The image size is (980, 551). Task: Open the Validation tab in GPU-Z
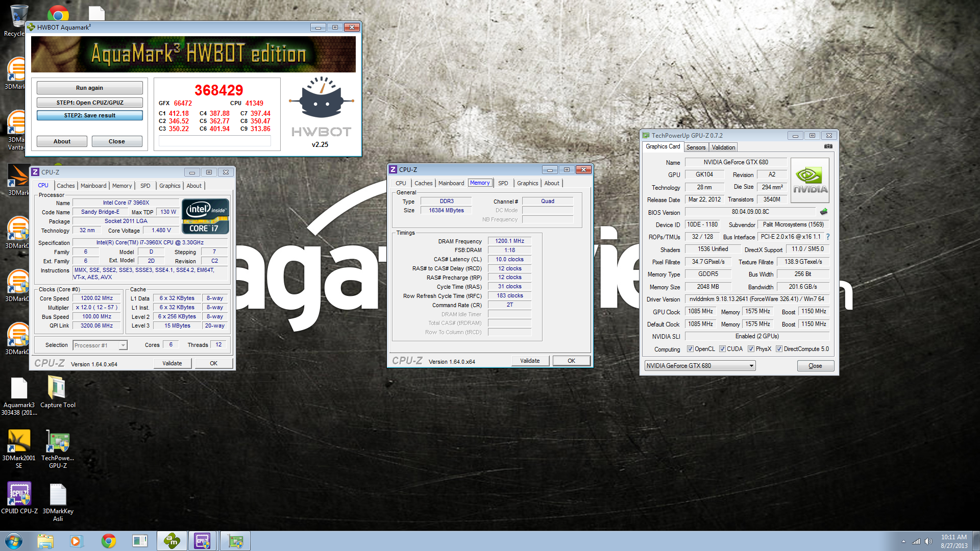723,147
